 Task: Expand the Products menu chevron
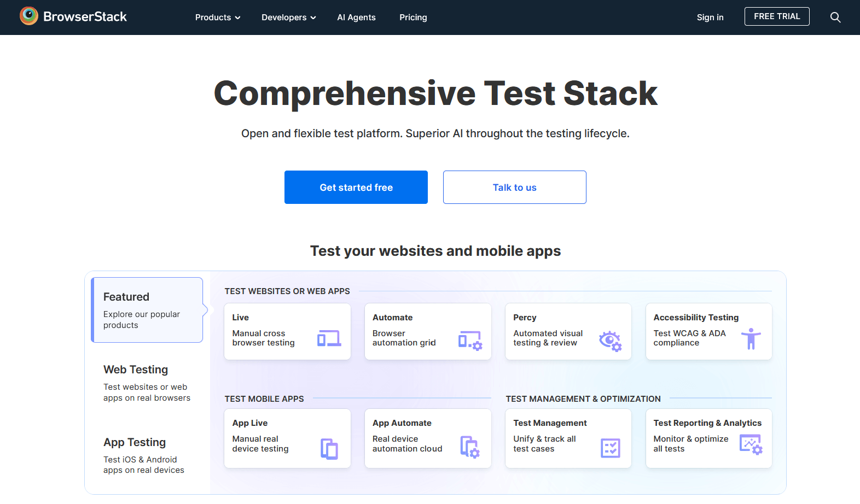238,17
